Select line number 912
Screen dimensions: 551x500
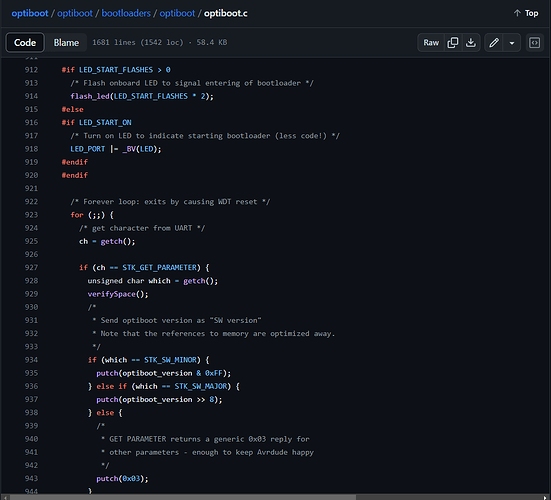[31, 70]
